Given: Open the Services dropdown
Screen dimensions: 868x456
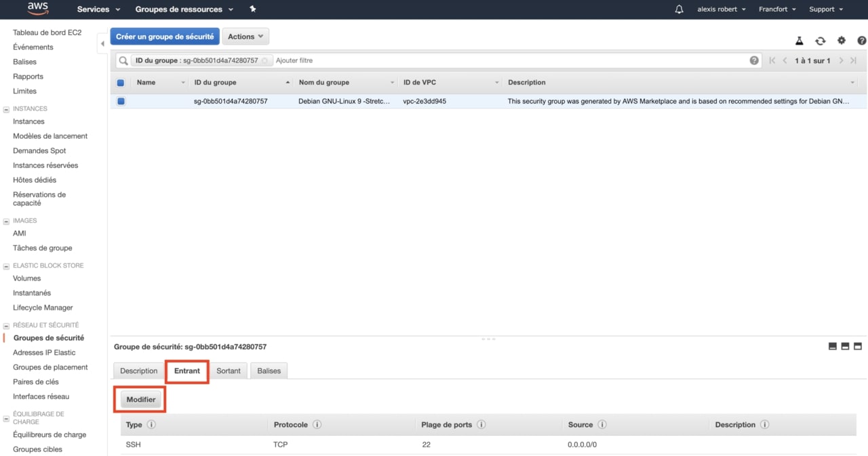Looking at the screenshot, I should point(98,9).
